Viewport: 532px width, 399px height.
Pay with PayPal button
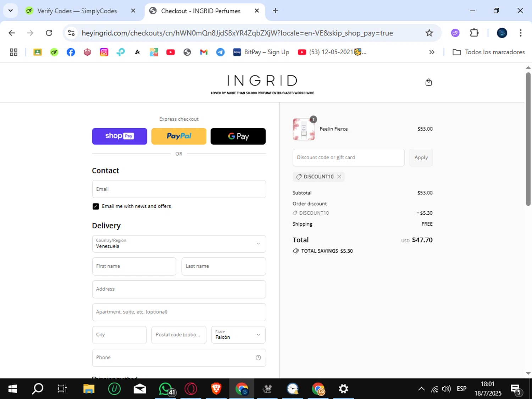coord(179,136)
